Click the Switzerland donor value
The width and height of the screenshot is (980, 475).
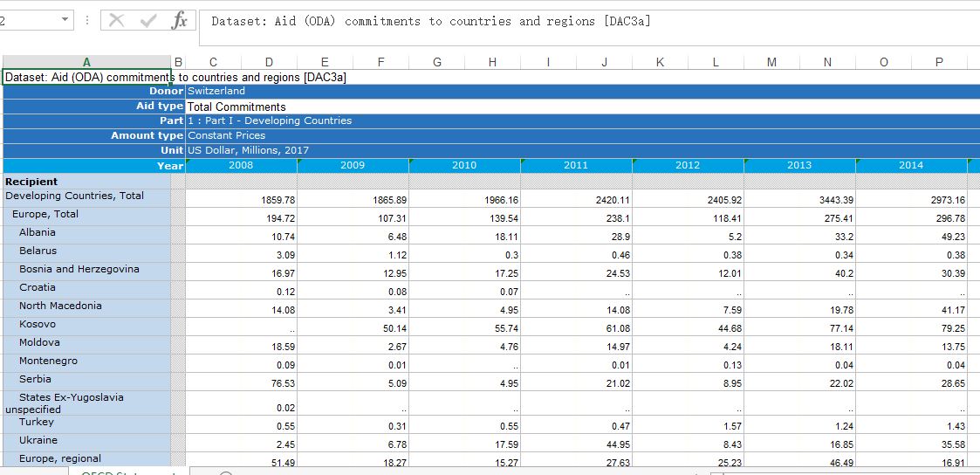[216, 92]
